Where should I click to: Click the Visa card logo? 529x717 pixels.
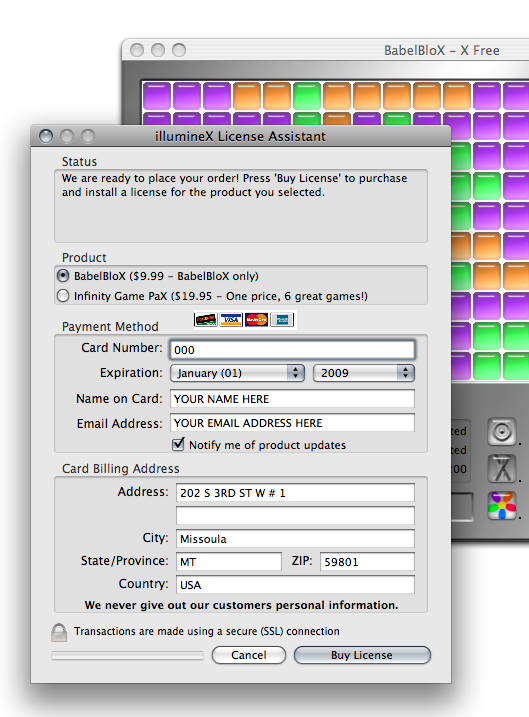(x=231, y=320)
